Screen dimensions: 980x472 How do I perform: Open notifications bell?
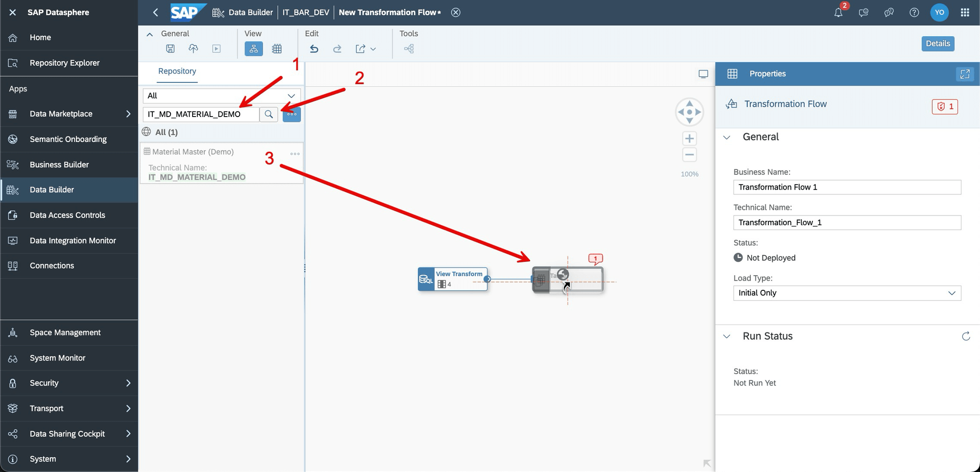(x=838, y=12)
